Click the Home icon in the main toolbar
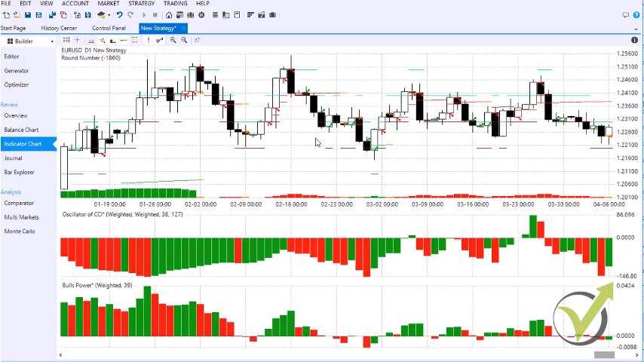 [x=168, y=15]
